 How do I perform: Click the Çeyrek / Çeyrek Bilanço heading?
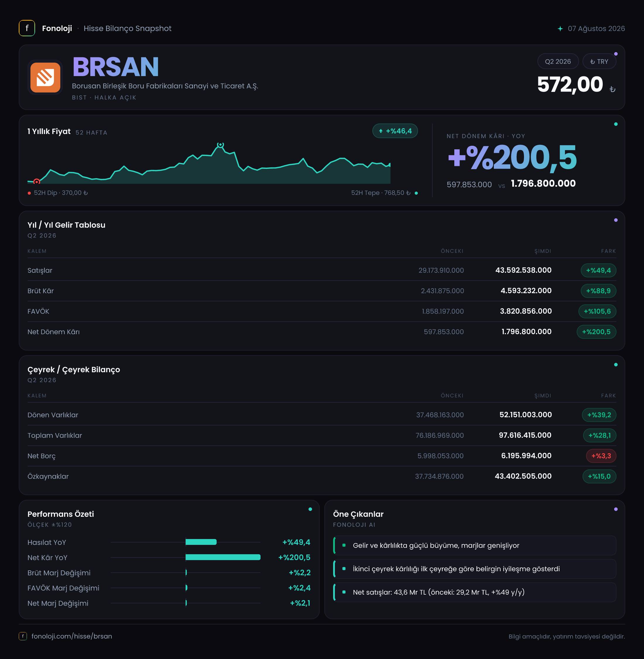point(74,370)
